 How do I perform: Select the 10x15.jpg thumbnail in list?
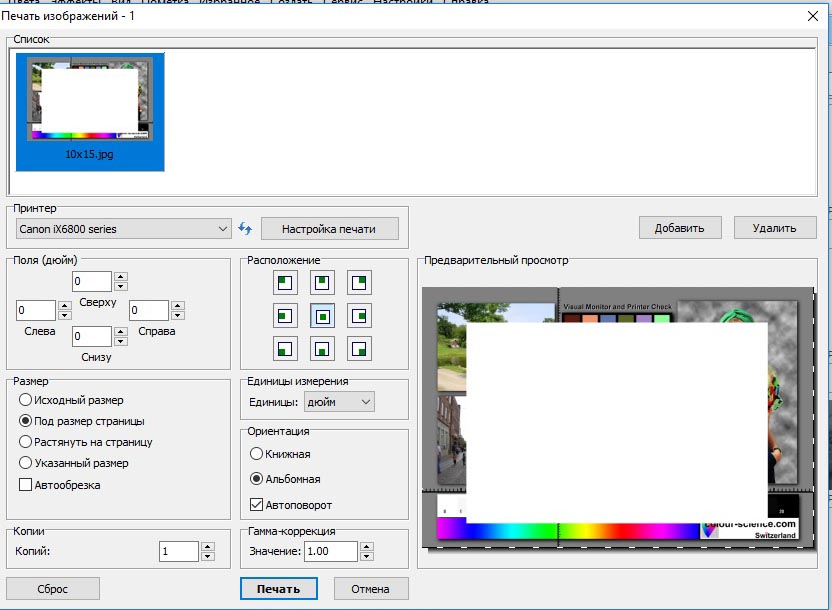pyautogui.click(x=90, y=112)
